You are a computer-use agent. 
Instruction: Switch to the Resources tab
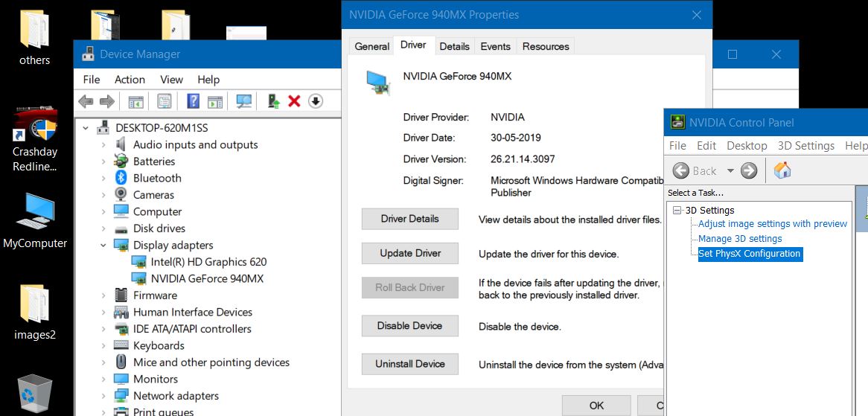545,46
